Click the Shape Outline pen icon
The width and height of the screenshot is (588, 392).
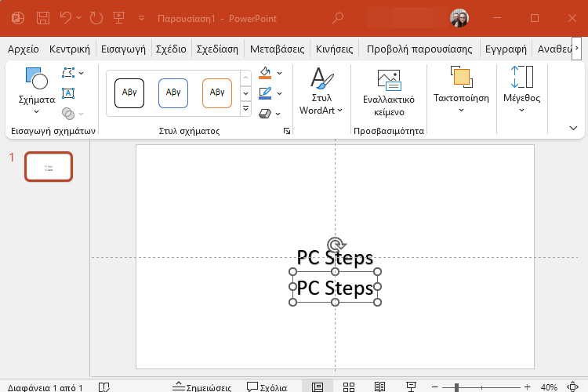coord(265,93)
